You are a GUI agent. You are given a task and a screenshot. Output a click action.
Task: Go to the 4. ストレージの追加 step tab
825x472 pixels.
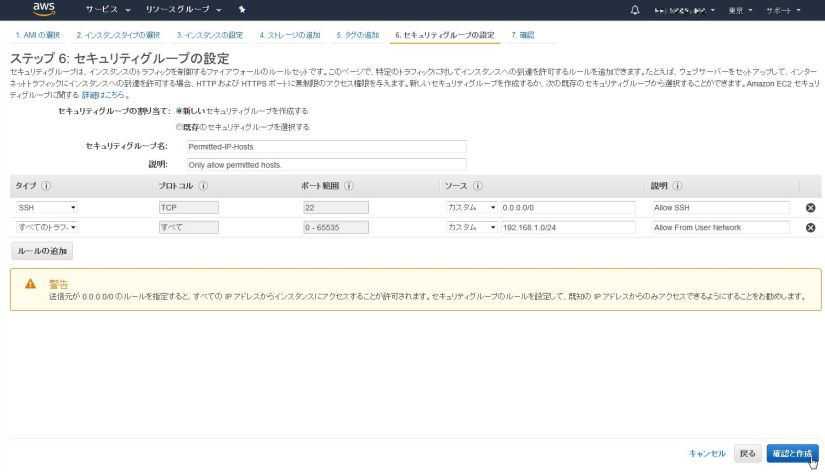pyautogui.click(x=291, y=35)
